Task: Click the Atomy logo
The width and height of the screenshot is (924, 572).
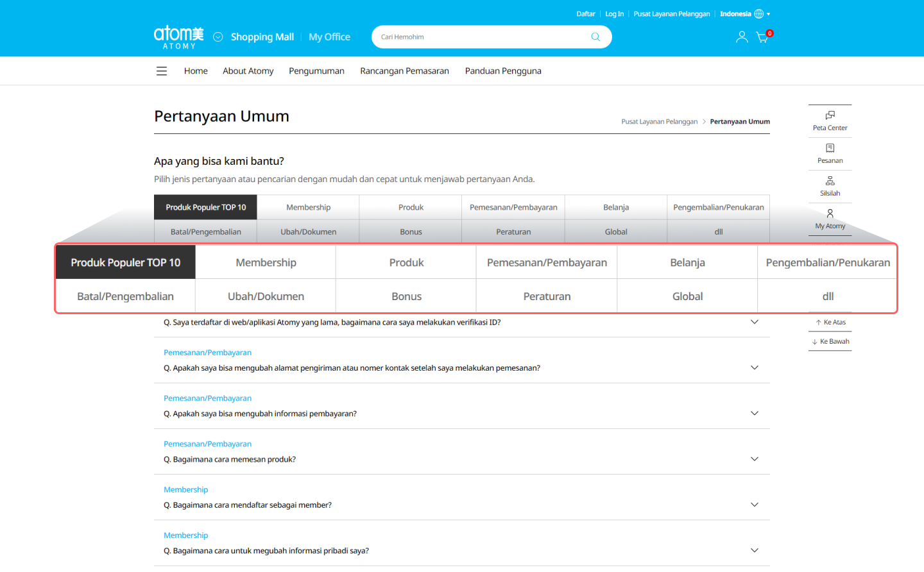Action: click(178, 37)
